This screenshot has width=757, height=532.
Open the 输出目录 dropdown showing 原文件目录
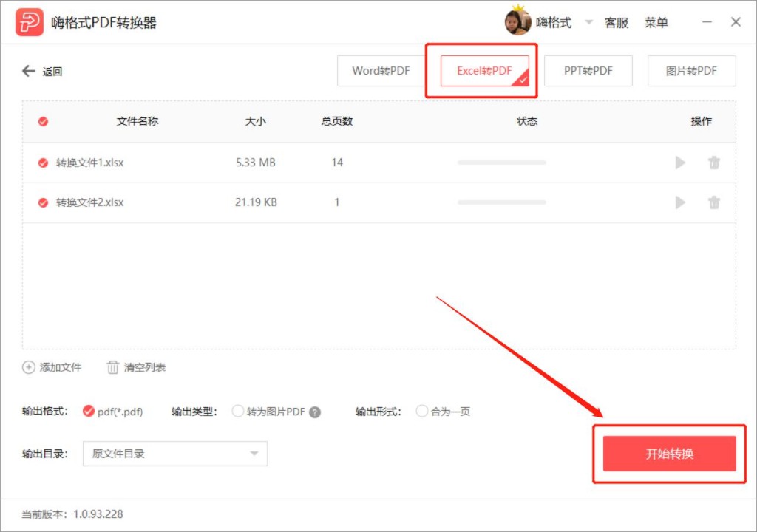(x=174, y=454)
